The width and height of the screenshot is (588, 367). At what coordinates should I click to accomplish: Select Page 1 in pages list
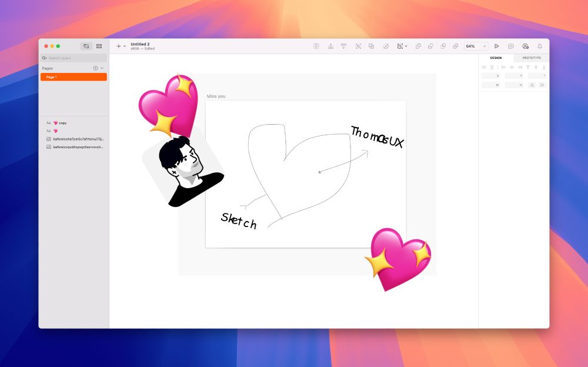[x=74, y=77]
